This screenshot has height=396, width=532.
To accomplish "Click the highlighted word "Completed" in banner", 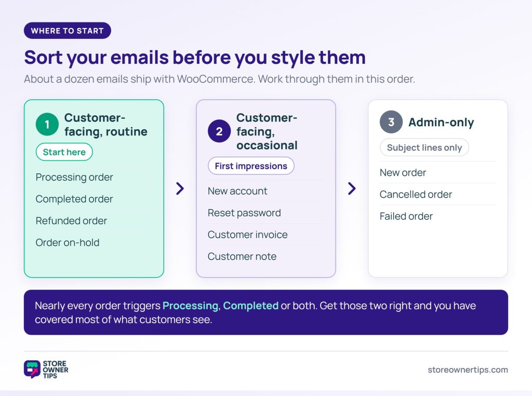I will (251, 306).
